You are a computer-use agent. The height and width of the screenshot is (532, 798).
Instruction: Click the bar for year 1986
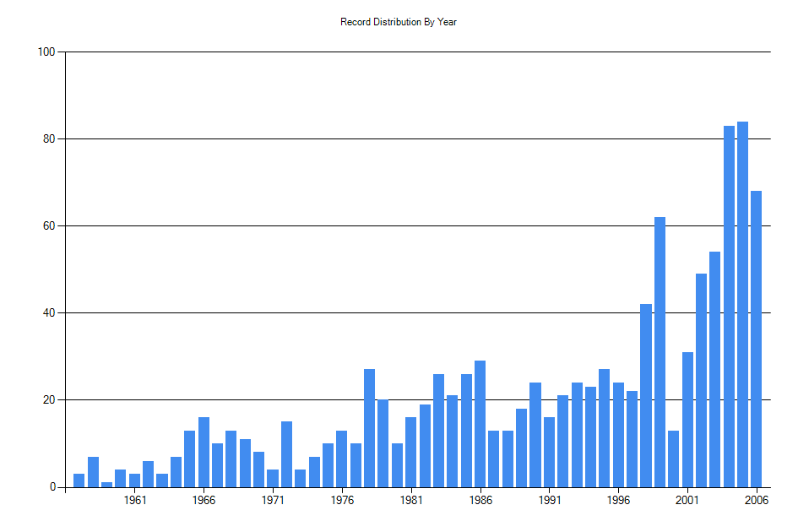[x=480, y=422]
